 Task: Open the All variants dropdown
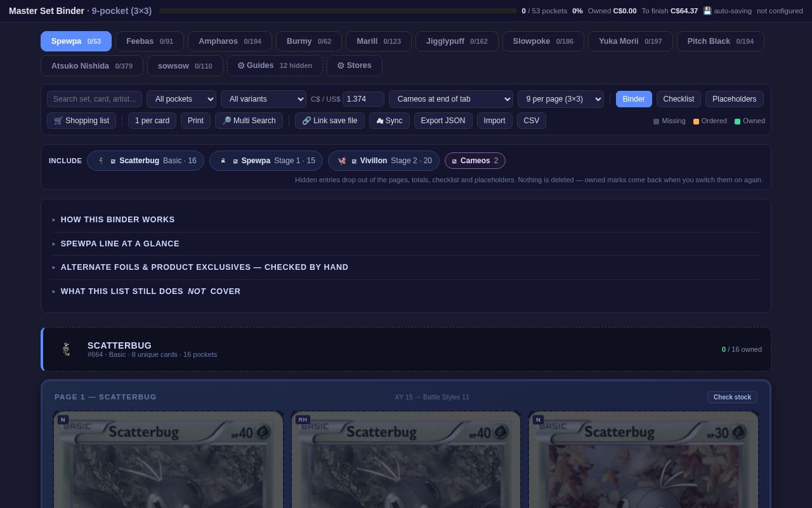coord(263,99)
